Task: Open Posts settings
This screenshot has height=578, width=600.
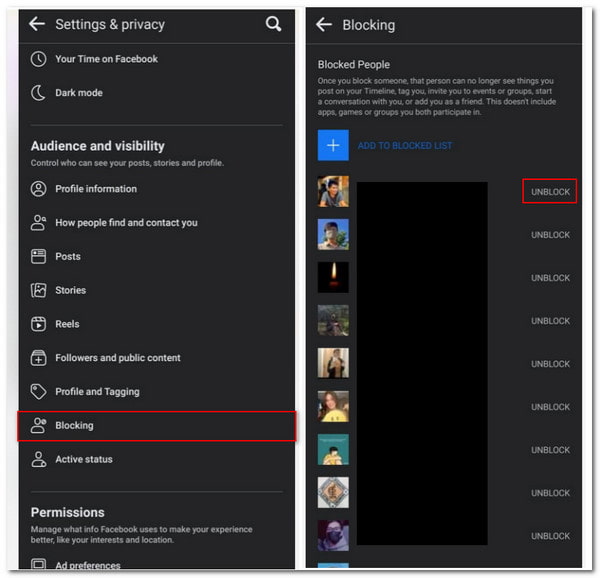Action: pos(157,256)
